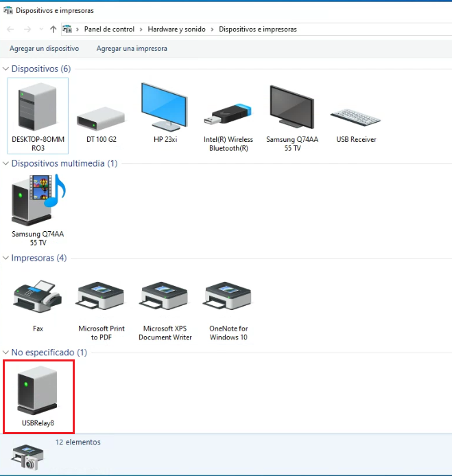This screenshot has width=452, height=476.
Task: Select the HP 23xi monitor icon
Action: (165, 106)
